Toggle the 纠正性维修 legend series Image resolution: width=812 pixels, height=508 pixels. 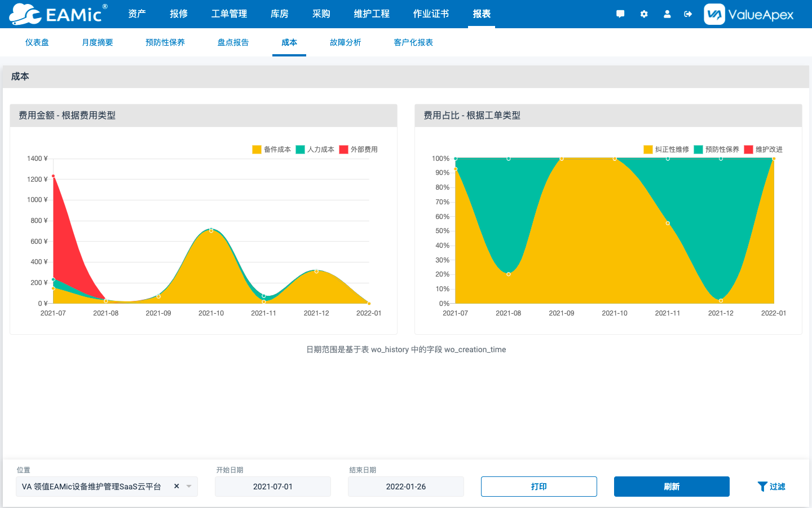tap(666, 150)
